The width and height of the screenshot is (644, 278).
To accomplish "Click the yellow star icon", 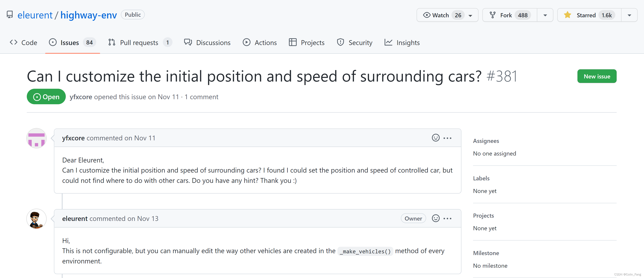I will tap(568, 15).
